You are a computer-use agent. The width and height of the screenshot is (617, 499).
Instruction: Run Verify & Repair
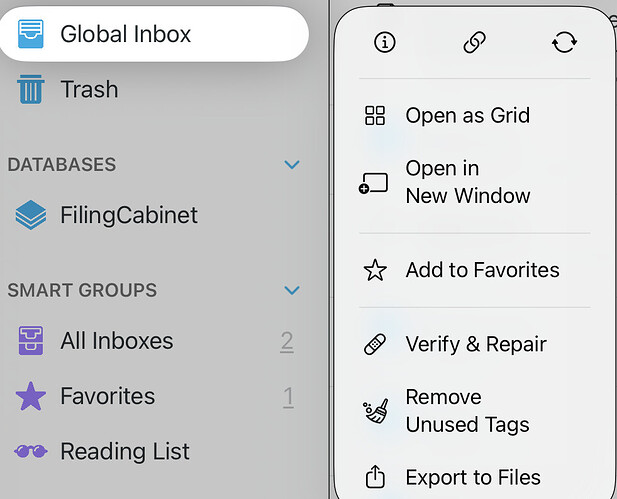[x=475, y=344]
